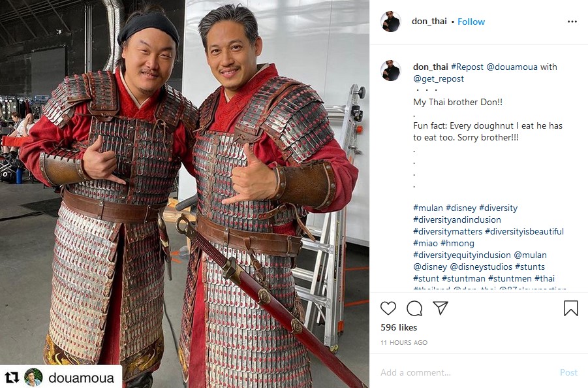Open don_thai profile picture in header
The height and width of the screenshot is (388, 588).
(390, 22)
